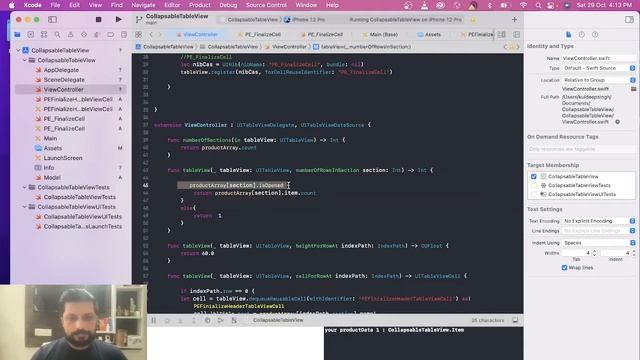
Task: Click the warning badge in the activity bar
Action: (x=473, y=20)
